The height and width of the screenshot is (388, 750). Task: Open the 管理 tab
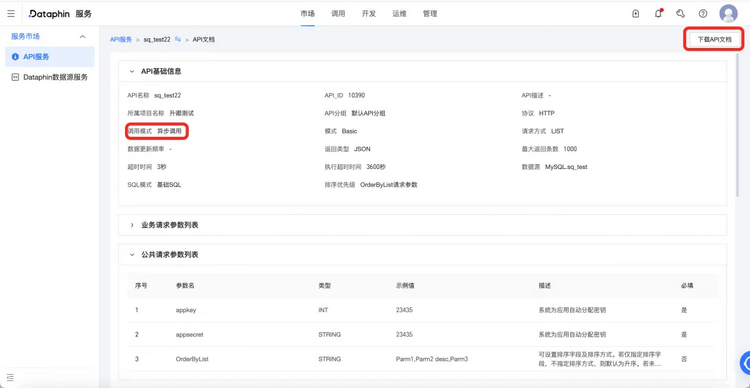430,13
